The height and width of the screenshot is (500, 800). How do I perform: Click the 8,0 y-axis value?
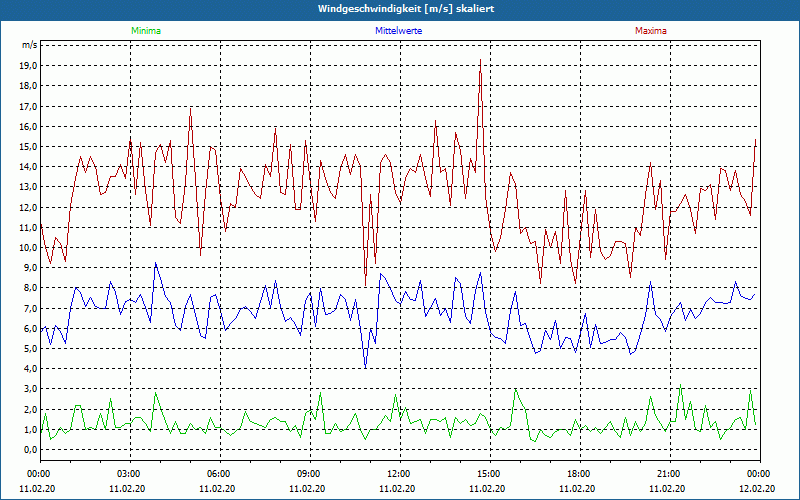click(31, 288)
